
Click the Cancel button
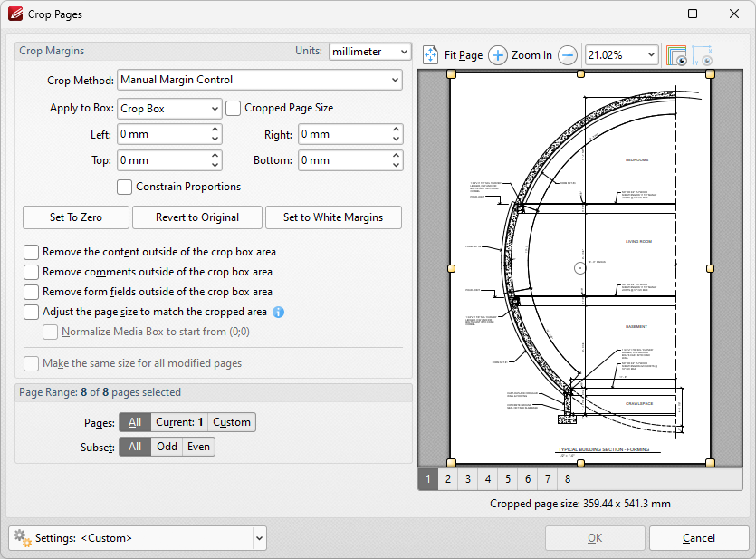point(699,538)
